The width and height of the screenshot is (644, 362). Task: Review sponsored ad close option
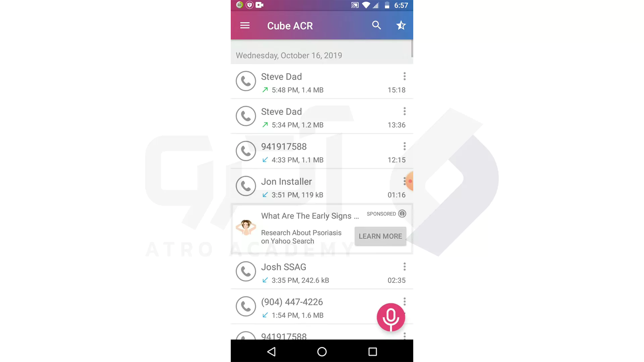coord(402,214)
